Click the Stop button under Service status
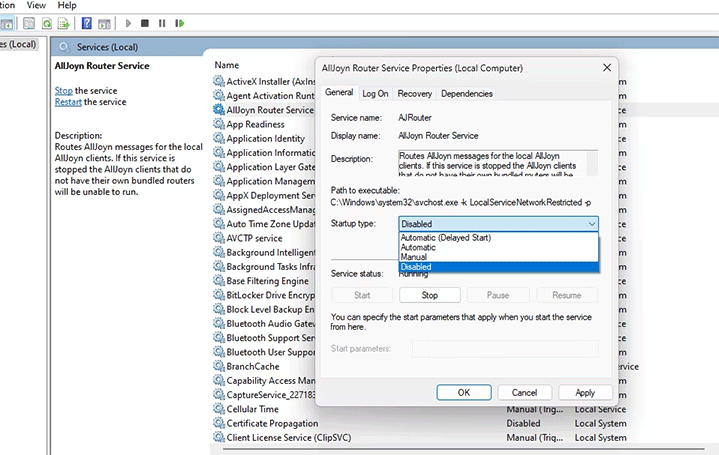Viewport: 719px width, 455px height. [430, 295]
